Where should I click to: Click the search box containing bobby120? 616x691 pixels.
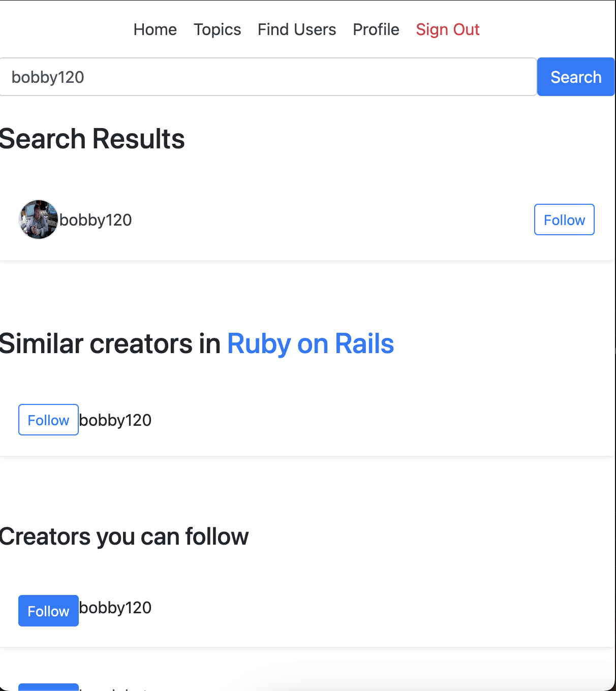pyautogui.click(x=268, y=77)
